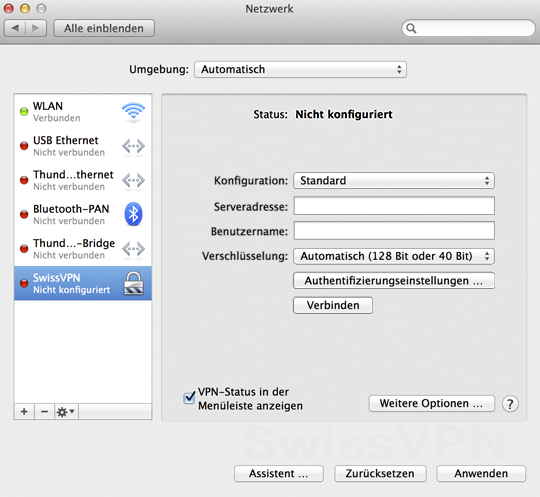Click the Verbinden button
540x497 pixels.
333,305
